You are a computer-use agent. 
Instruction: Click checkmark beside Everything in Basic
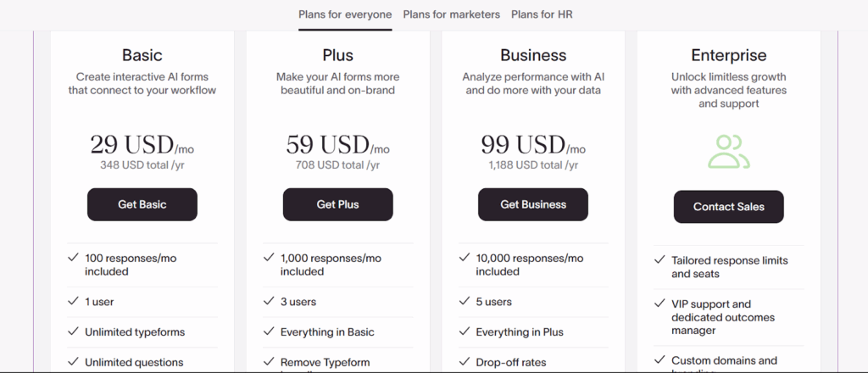pyautogui.click(x=269, y=331)
